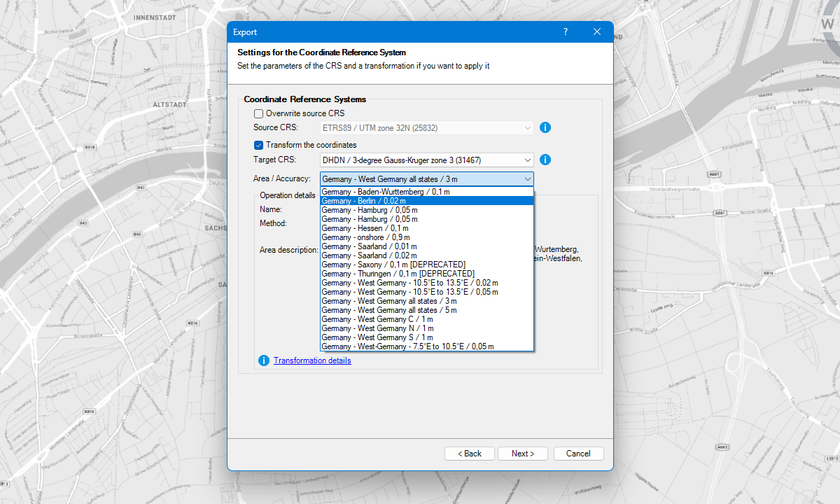Click info icon next to Target CRS

click(545, 160)
